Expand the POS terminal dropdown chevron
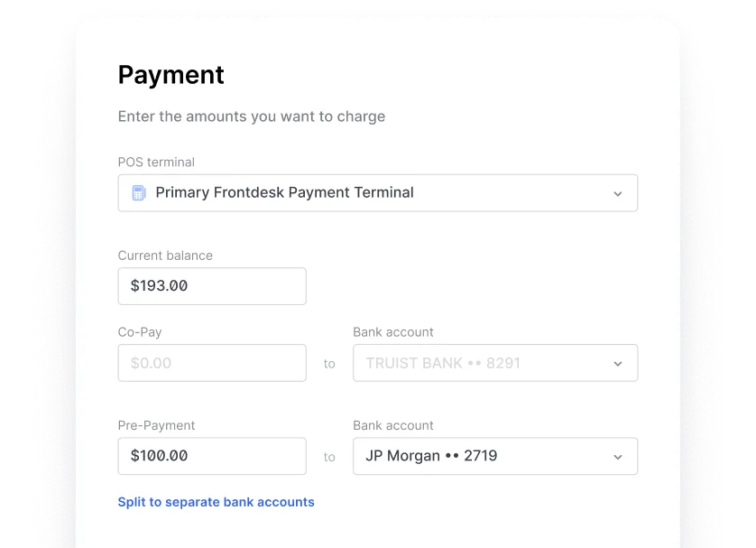 [618, 193]
